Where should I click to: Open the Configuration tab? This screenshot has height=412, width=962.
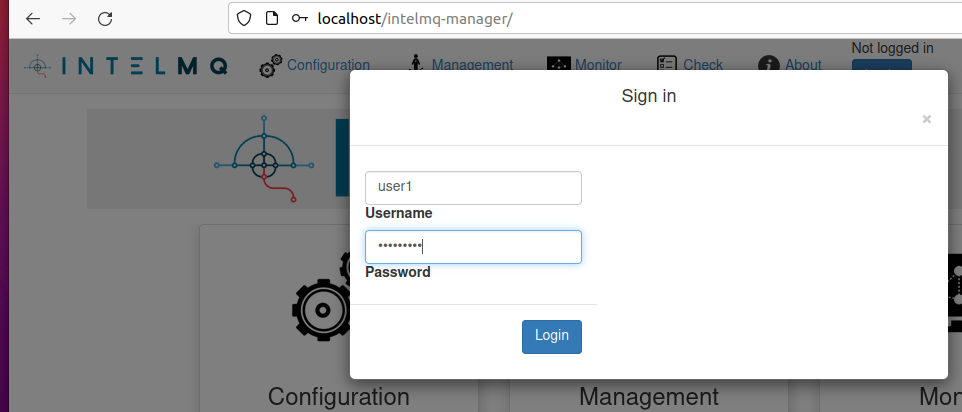[328, 65]
